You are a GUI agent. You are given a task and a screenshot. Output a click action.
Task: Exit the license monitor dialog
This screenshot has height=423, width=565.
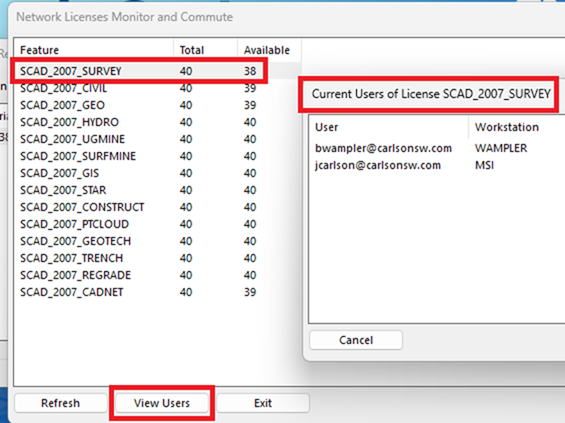click(x=263, y=403)
